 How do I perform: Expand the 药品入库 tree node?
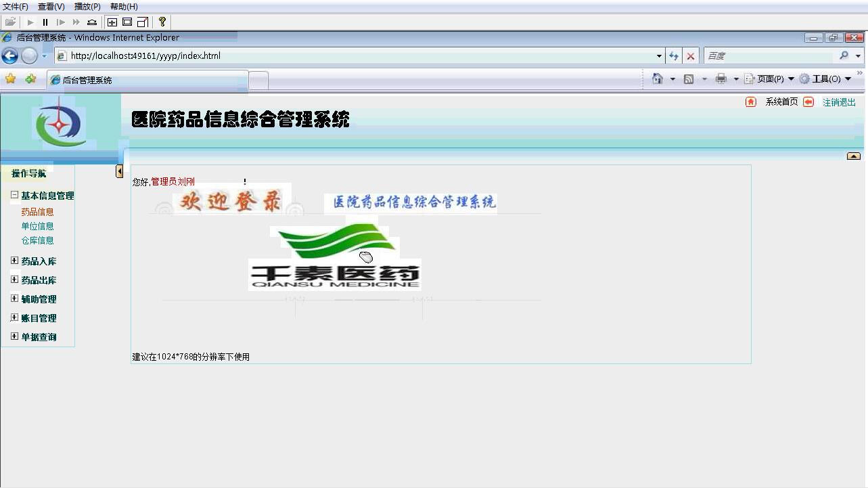point(14,260)
